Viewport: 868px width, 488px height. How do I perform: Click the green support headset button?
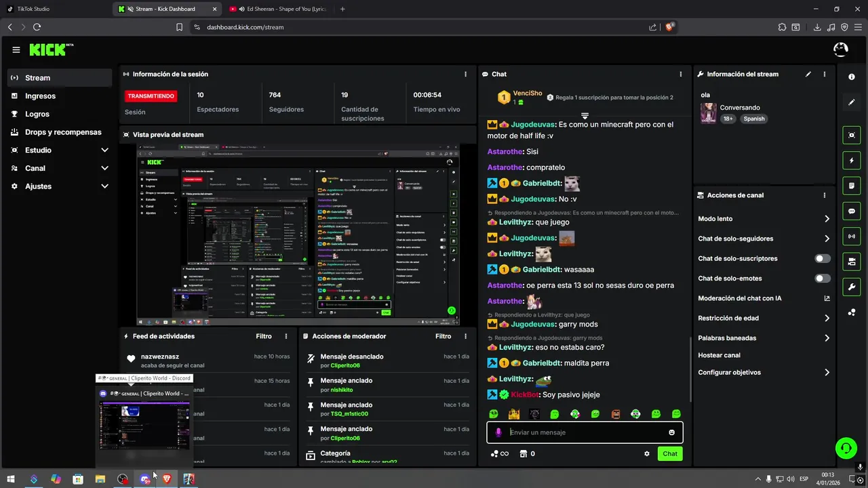click(846, 447)
